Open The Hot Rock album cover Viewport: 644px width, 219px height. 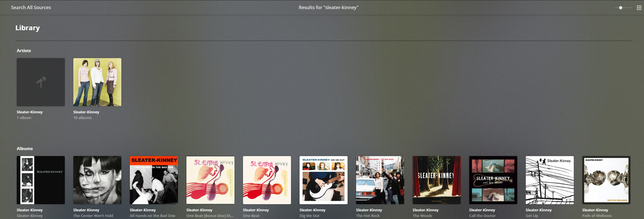pos(380,180)
